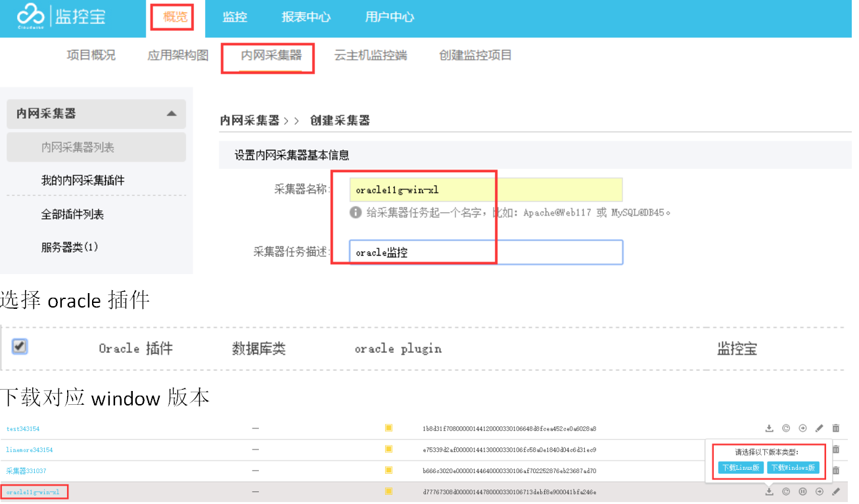Click arrow icon in oracle11g-win-xl row
Viewport: 859px width, 504px height.
pyautogui.click(x=819, y=492)
